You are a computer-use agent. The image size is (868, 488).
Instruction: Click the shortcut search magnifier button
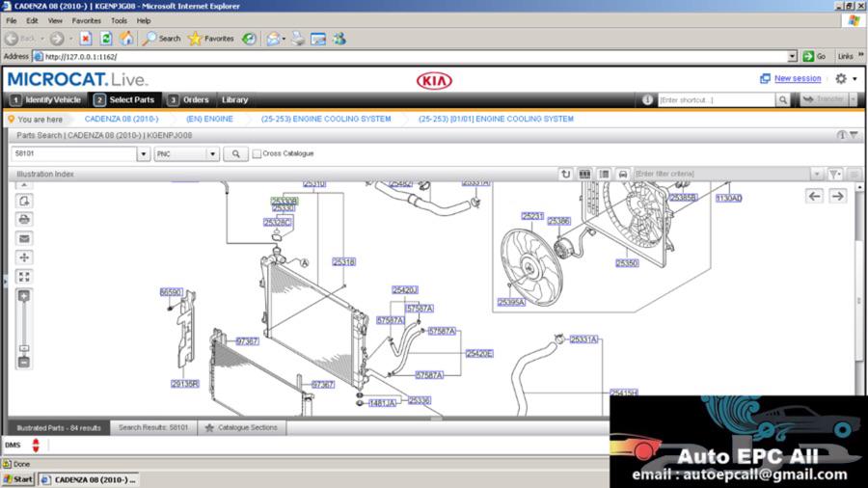coord(783,99)
